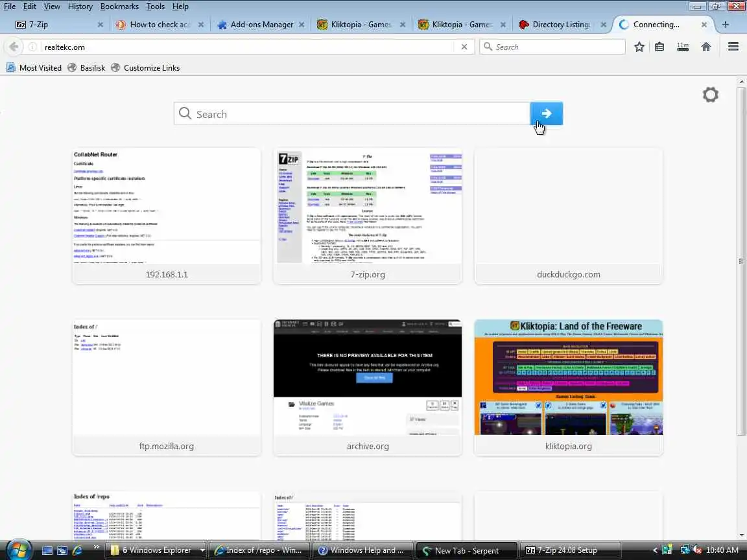Open the History menu
This screenshot has width=747, height=560.
click(x=80, y=6)
